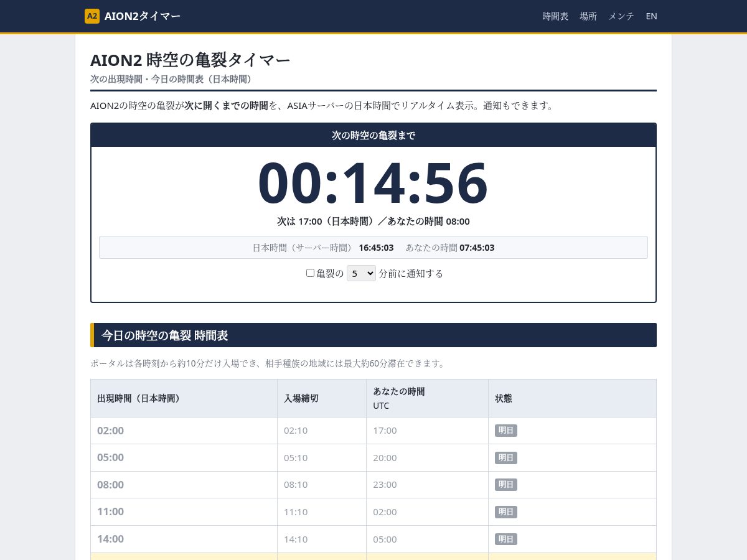
Task: Click the 02:00 UTC cell in 11:00 row
Action: (427, 511)
